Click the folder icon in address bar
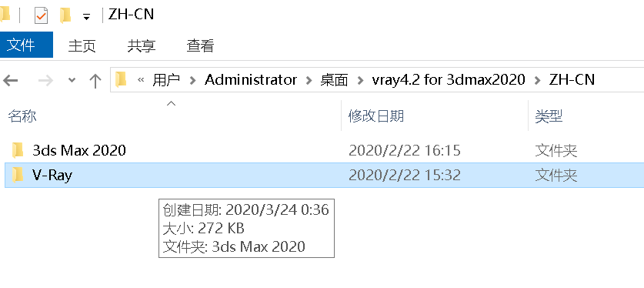Screen dimensions: 644x288 pos(121,79)
